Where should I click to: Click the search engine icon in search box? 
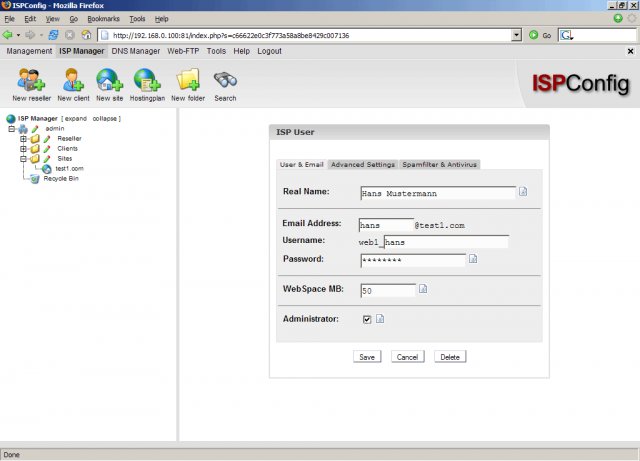click(566, 36)
